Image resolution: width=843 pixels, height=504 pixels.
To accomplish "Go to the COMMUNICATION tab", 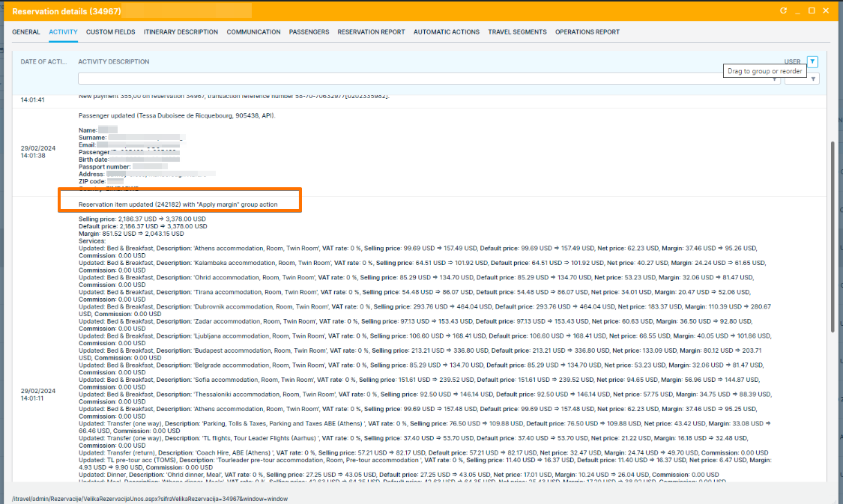I will tap(253, 32).
